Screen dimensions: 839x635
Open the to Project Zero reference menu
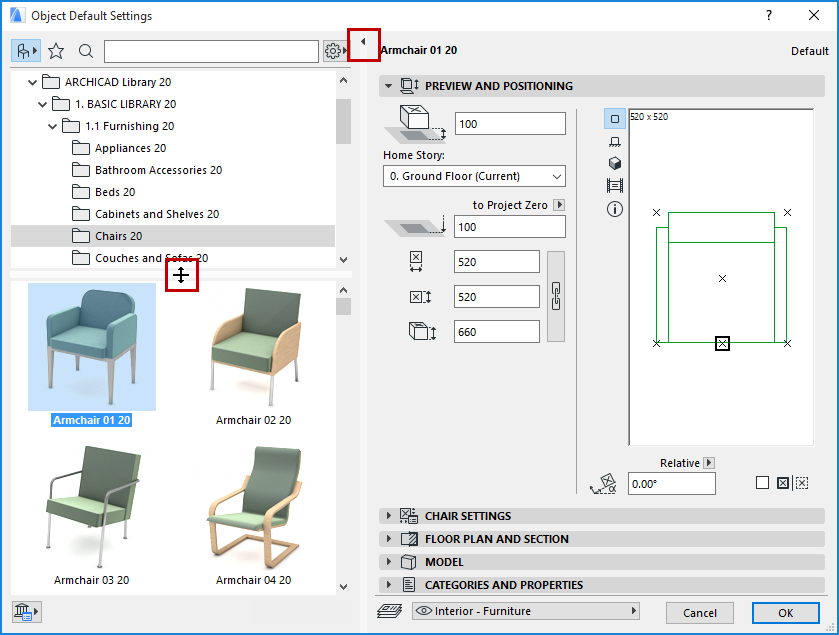pyautogui.click(x=559, y=205)
